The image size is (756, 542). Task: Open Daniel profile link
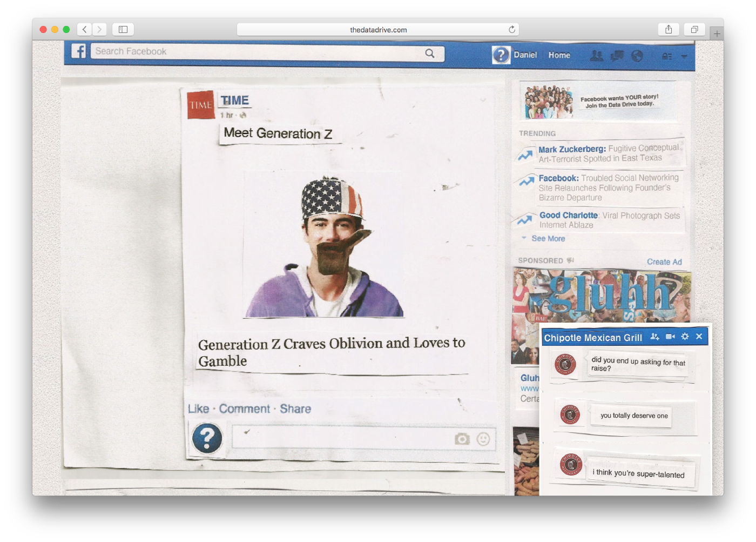[525, 55]
